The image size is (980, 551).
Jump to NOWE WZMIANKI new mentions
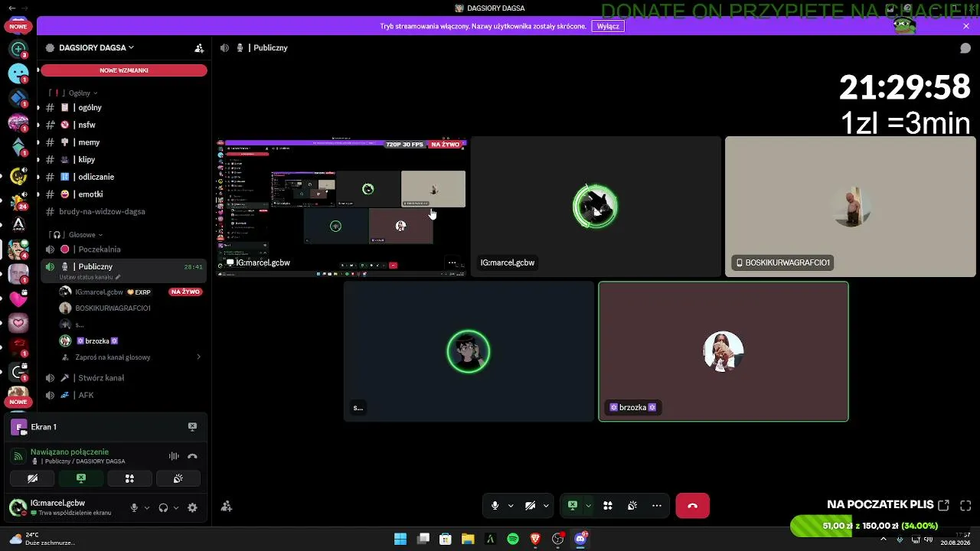(x=124, y=70)
